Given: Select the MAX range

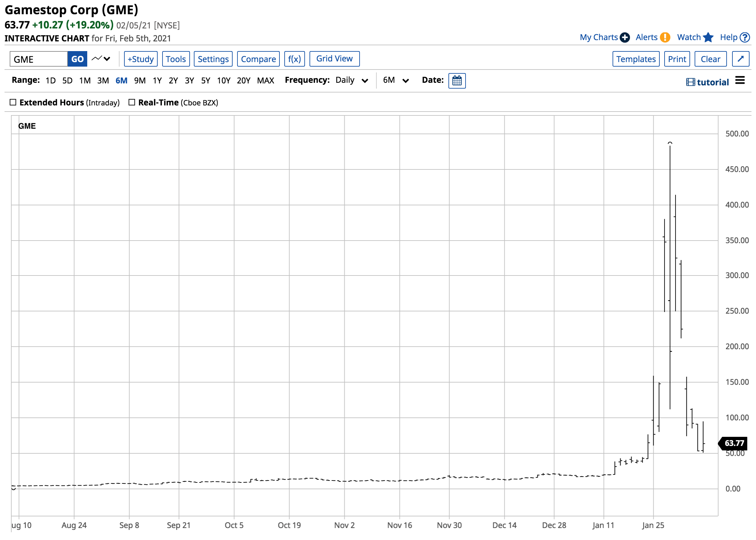Looking at the screenshot, I should (x=265, y=81).
